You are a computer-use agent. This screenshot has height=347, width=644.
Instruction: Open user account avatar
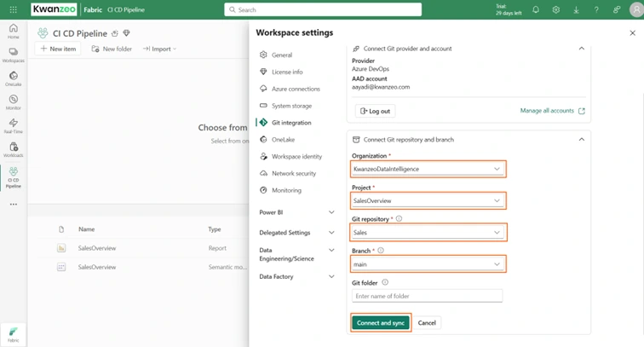636,10
